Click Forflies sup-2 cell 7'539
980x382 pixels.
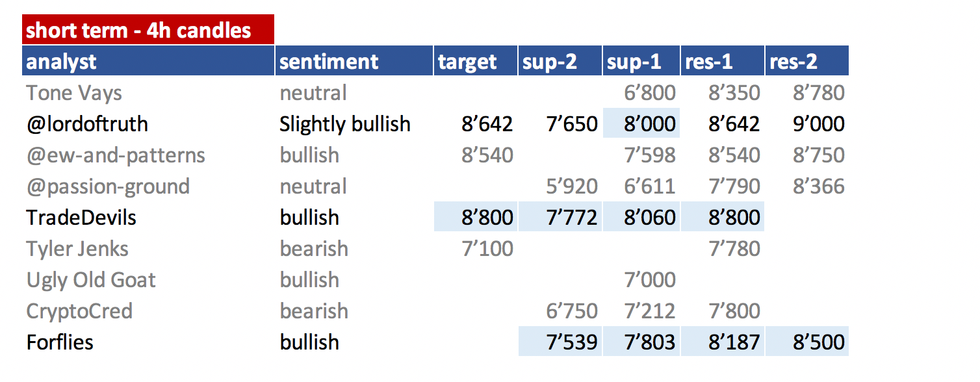[560, 342]
